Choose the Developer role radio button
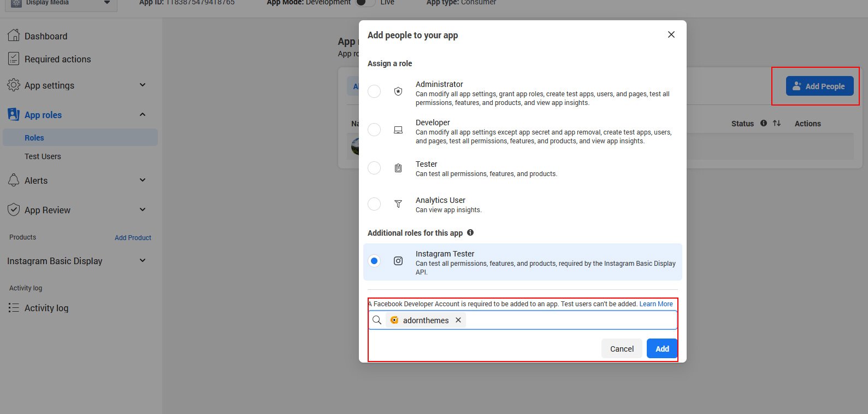 click(x=374, y=130)
